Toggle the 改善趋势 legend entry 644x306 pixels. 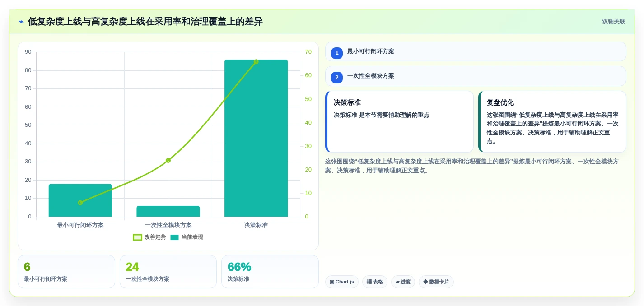(149, 237)
